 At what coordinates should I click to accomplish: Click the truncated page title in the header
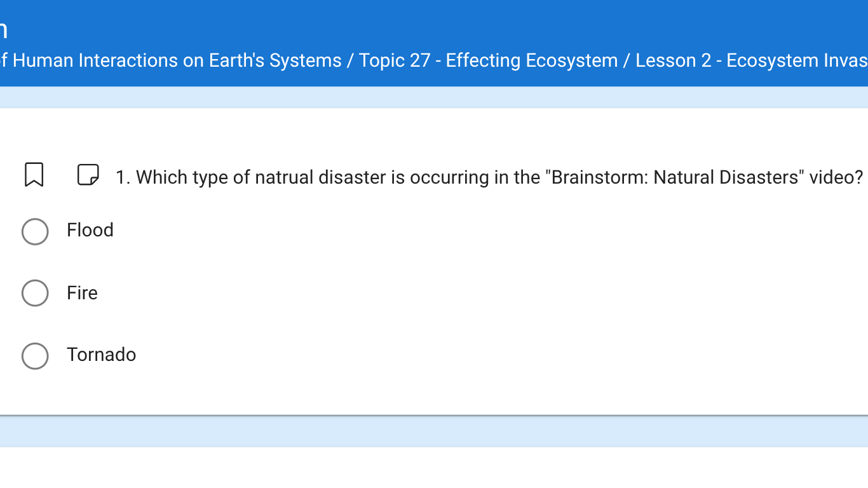point(3,29)
